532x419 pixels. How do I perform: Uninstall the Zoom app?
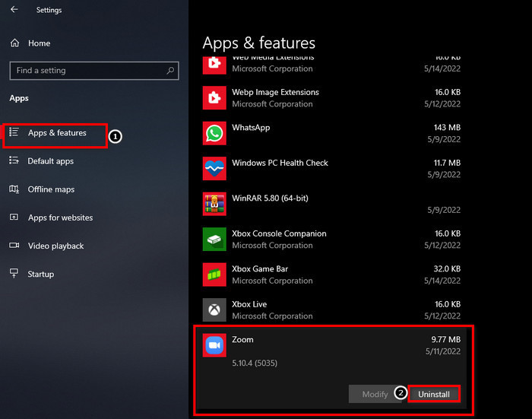tap(434, 394)
